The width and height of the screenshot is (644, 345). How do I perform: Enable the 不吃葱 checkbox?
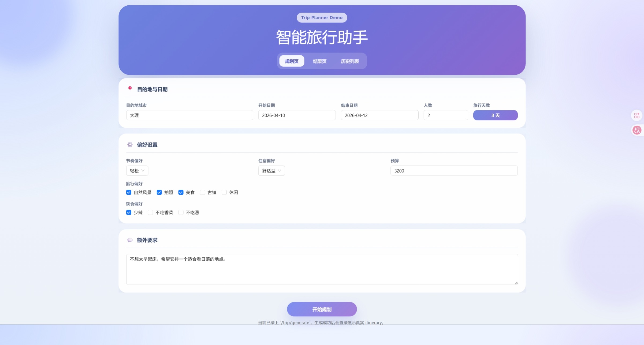(181, 212)
